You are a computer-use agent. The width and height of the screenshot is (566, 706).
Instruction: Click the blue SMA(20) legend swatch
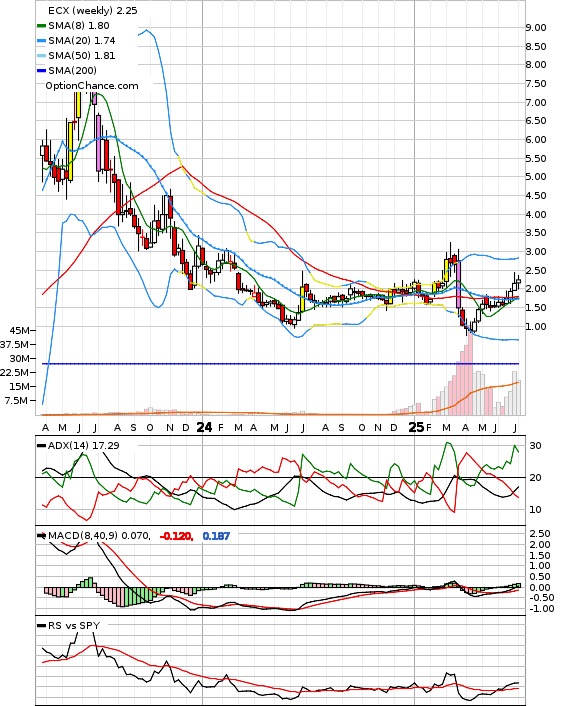point(41,41)
